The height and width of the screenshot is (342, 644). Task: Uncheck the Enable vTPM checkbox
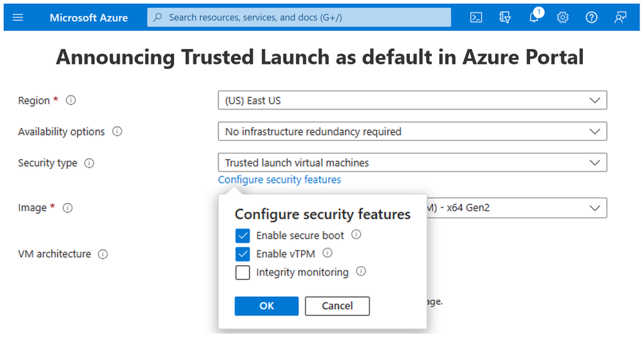[242, 254]
